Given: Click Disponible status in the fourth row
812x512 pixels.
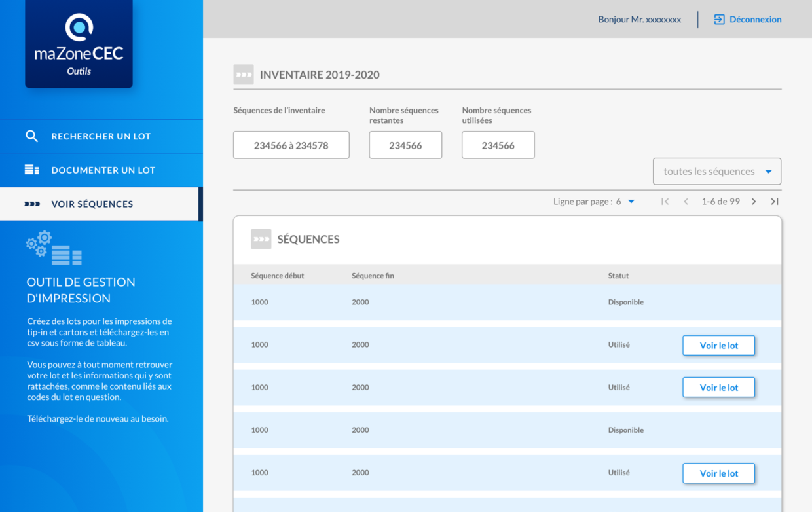Looking at the screenshot, I should pyautogui.click(x=626, y=430).
